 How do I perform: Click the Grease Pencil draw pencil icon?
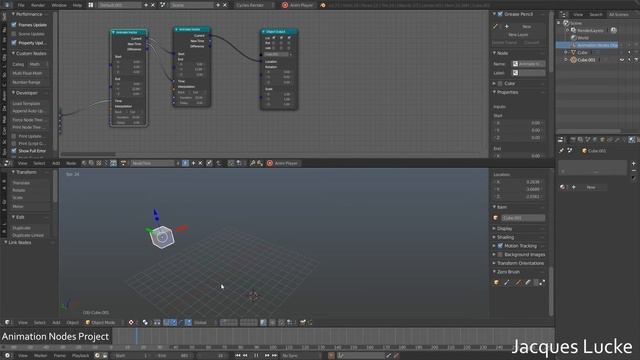coord(496,27)
